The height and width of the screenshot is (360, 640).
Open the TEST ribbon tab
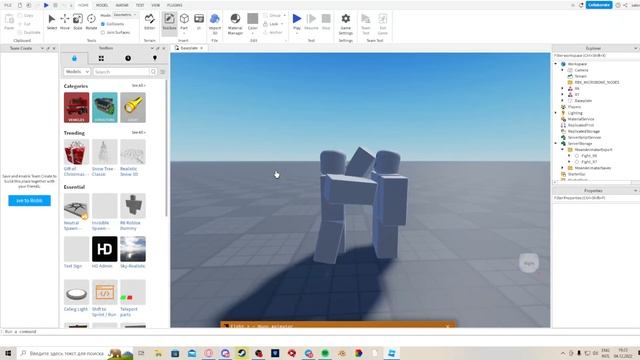coord(140,5)
